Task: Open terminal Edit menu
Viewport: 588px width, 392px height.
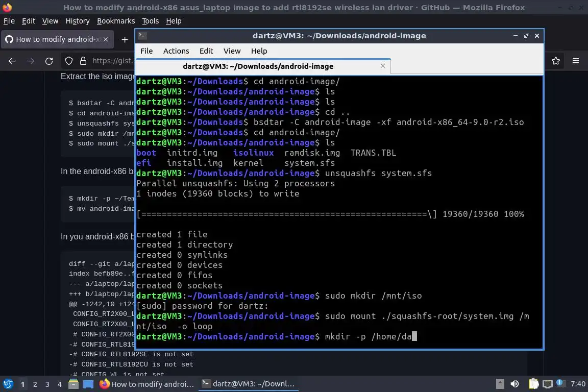Action: [206, 51]
